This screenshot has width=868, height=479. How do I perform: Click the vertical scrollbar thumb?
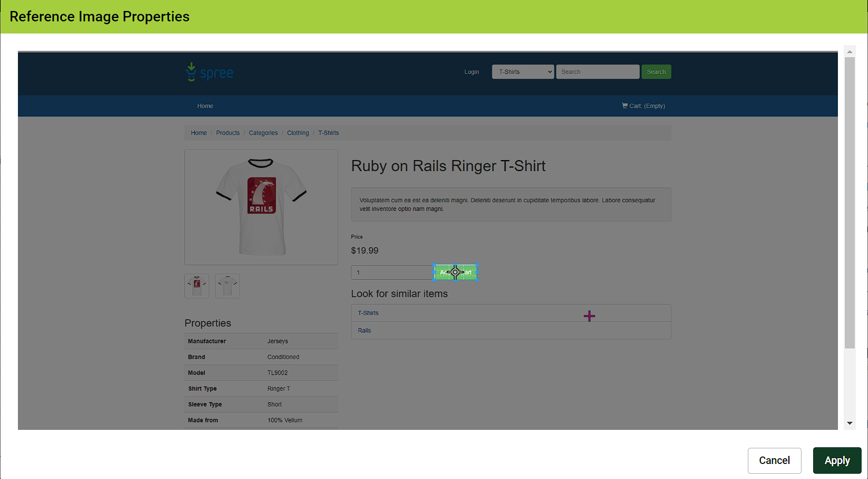point(850,203)
